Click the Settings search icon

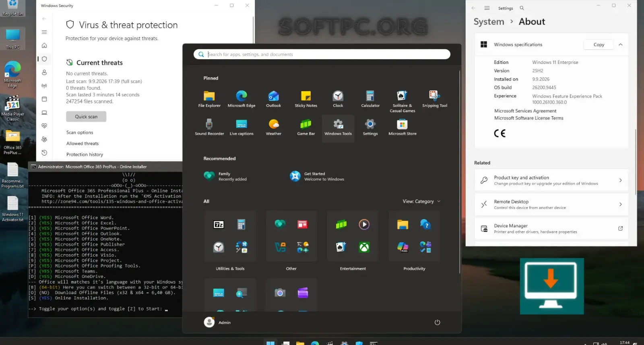point(522,8)
